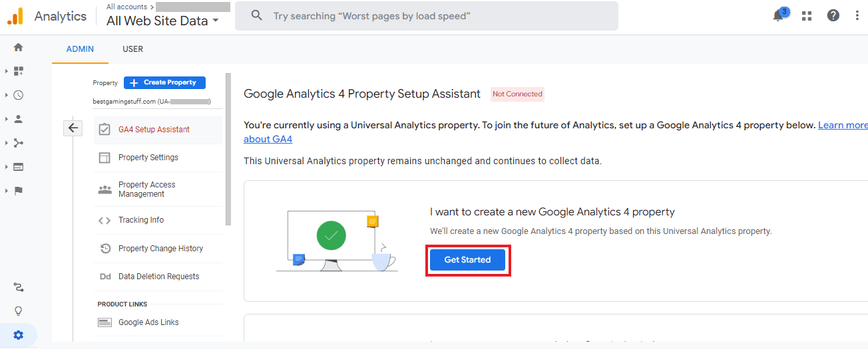Image resolution: width=868 pixels, height=349 pixels.
Task: Click the search magnifier icon
Action: coord(257,15)
